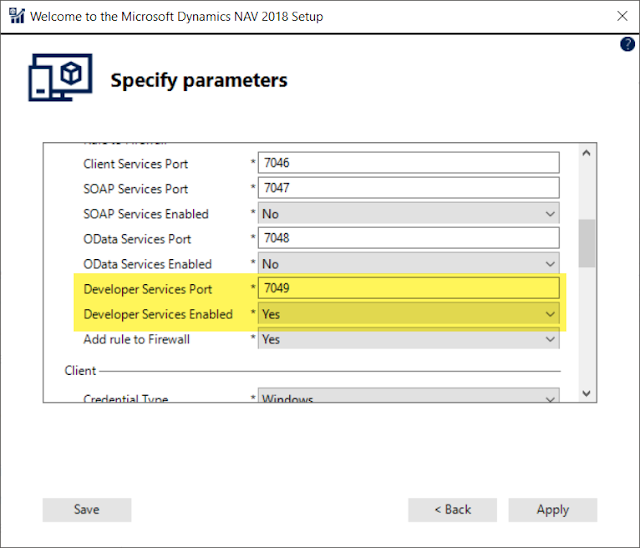
Task: Click the Save button
Action: click(x=87, y=510)
